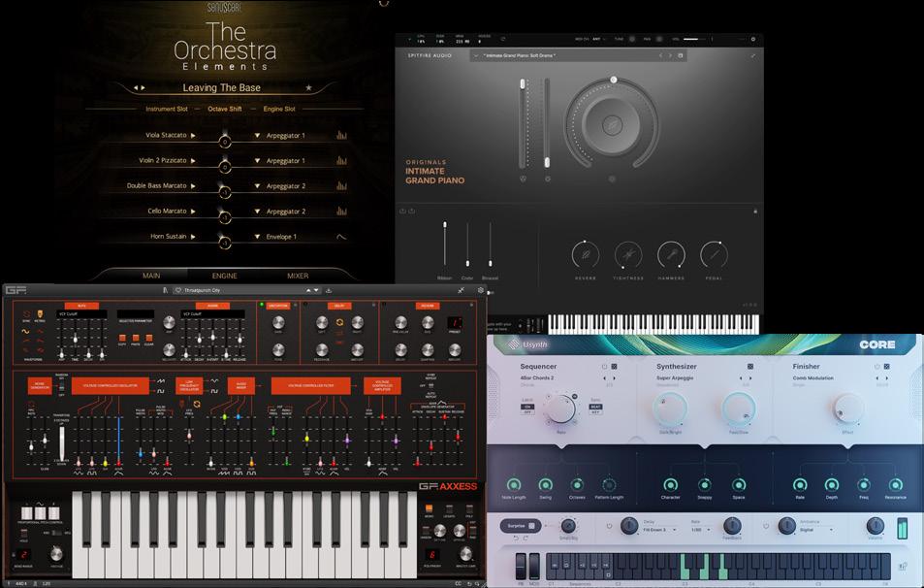Screen dimensions: 924x588
Task: Click the Axxess Transpose octave slider
Action: pyautogui.click(x=61, y=442)
